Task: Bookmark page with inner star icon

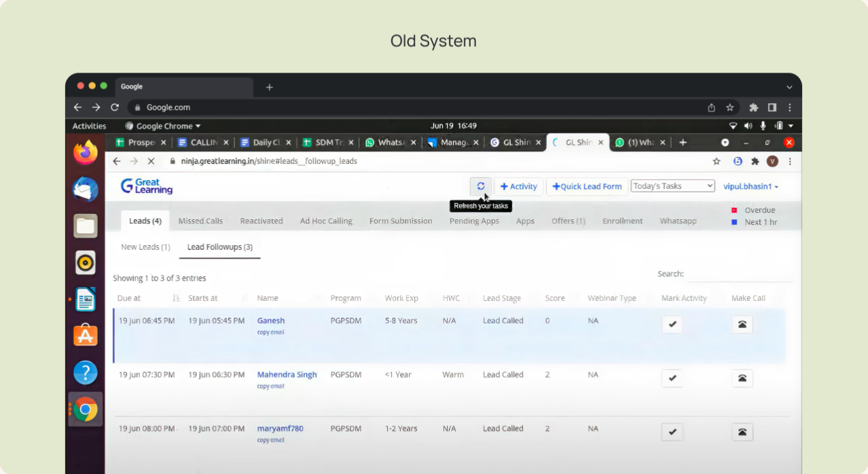Action: (717, 162)
